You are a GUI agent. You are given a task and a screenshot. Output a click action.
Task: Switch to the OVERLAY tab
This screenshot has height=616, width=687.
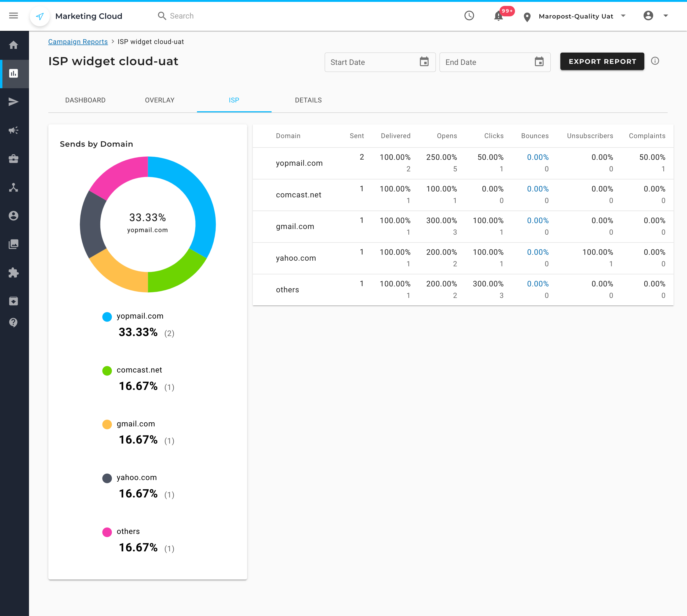pyautogui.click(x=160, y=100)
